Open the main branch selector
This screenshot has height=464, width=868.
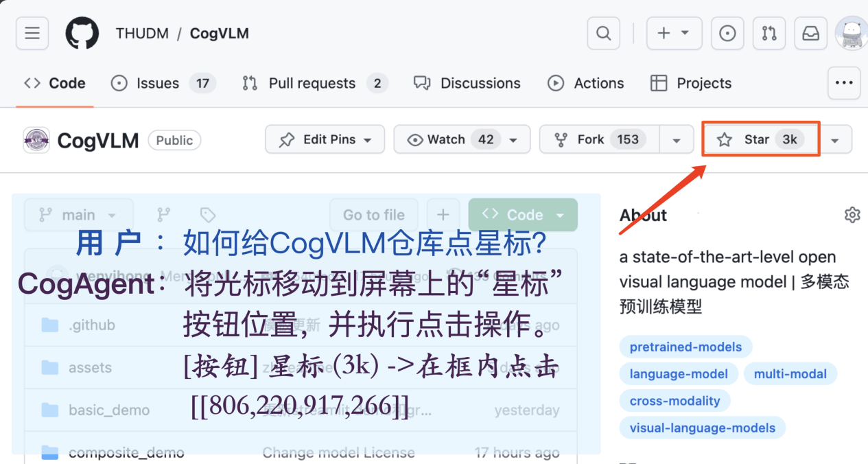[78, 215]
